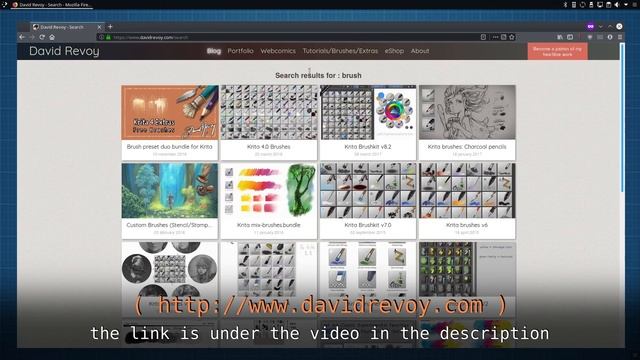640x360 pixels.
Task: Open application launcher in top-left corner
Action: pyautogui.click(x=4, y=4)
